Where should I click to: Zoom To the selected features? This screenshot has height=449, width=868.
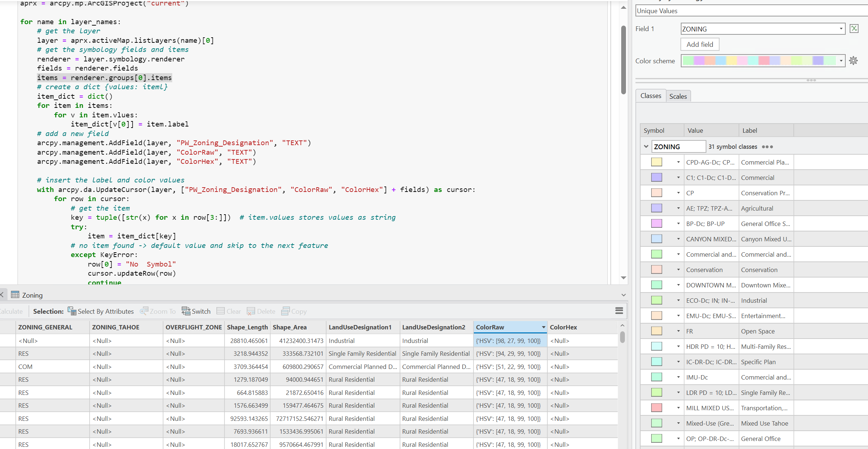tap(158, 311)
